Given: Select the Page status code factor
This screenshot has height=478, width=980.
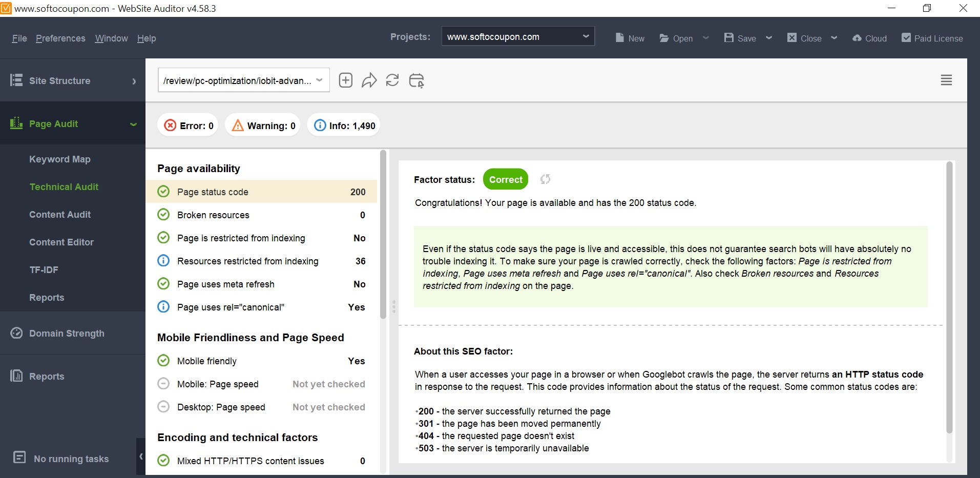Looking at the screenshot, I should [261, 192].
